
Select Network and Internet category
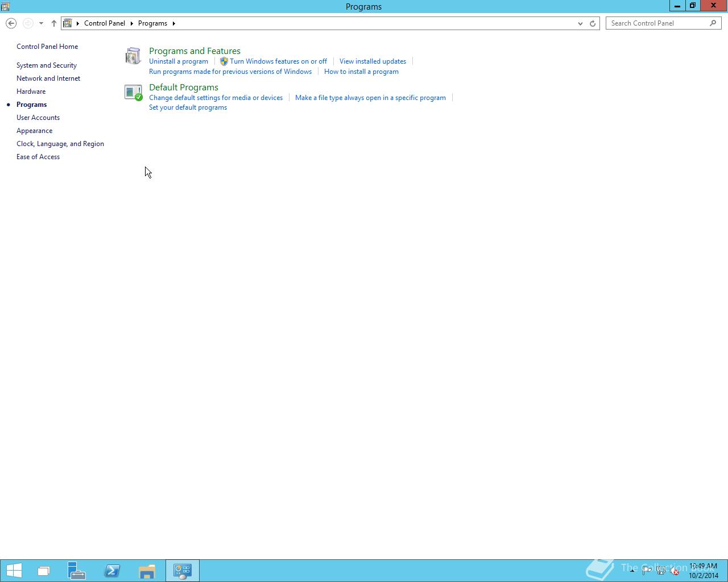point(48,78)
